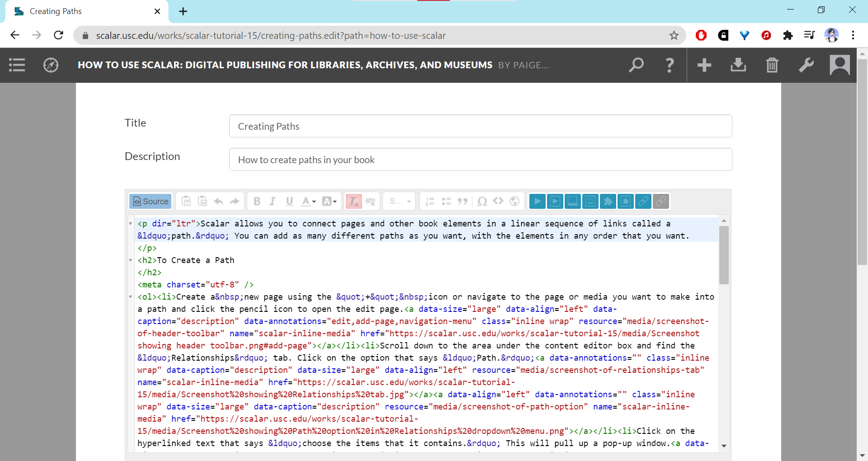868x461 pixels.
Task: Open a new browser tab
Action: (183, 11)
